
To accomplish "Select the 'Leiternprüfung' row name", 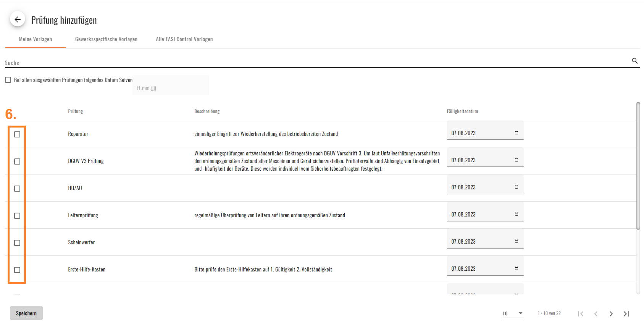I will coord(83,215).
